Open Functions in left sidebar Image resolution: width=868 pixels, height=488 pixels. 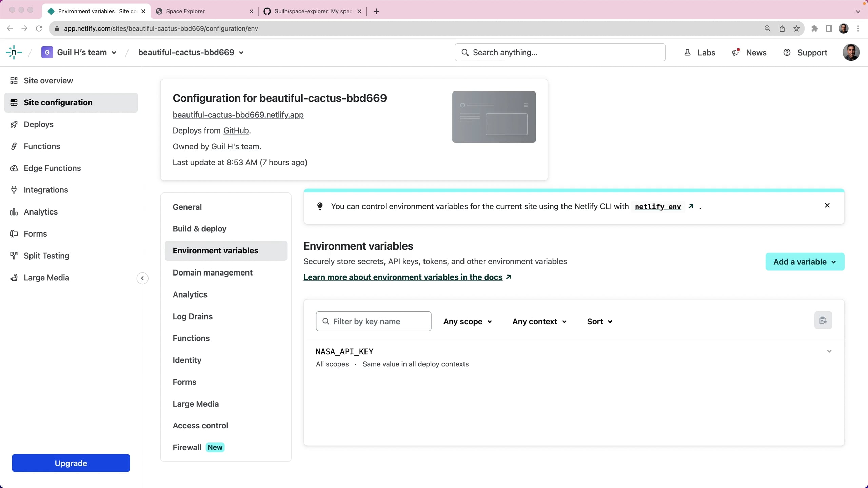coord(42,146)
